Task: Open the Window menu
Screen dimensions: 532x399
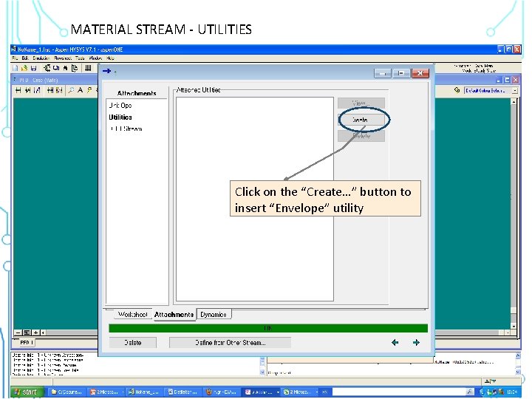Action: tap(95, 58)
